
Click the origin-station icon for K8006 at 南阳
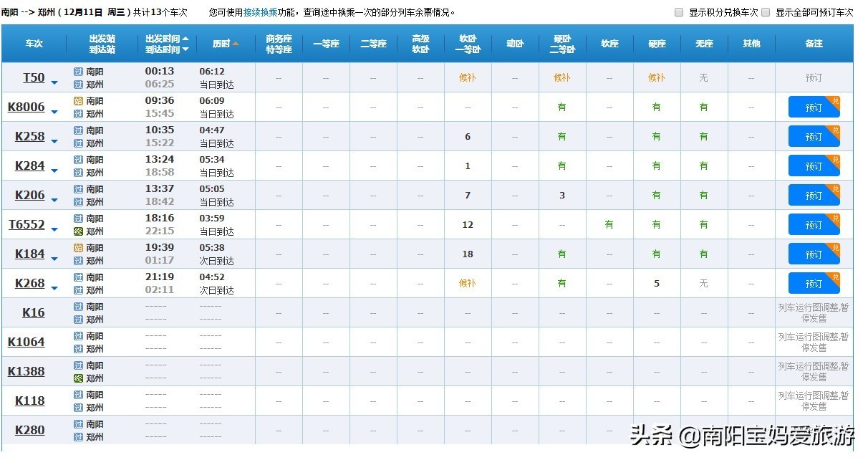(78, 101)
